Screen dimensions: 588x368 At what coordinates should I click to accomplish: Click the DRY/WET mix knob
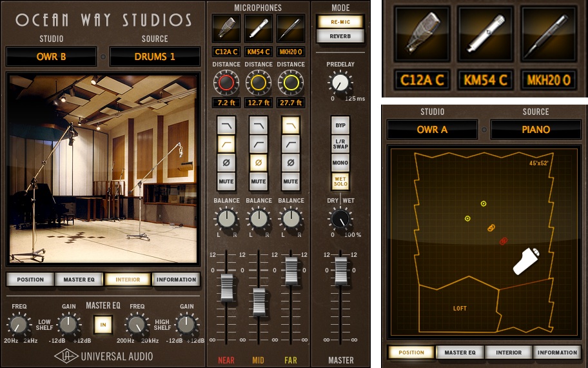tap(340, 219)
